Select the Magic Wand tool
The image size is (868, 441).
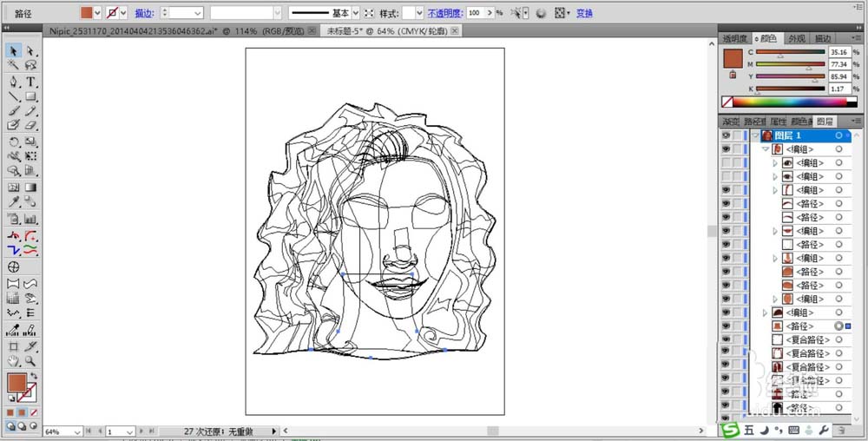(14, 65)
